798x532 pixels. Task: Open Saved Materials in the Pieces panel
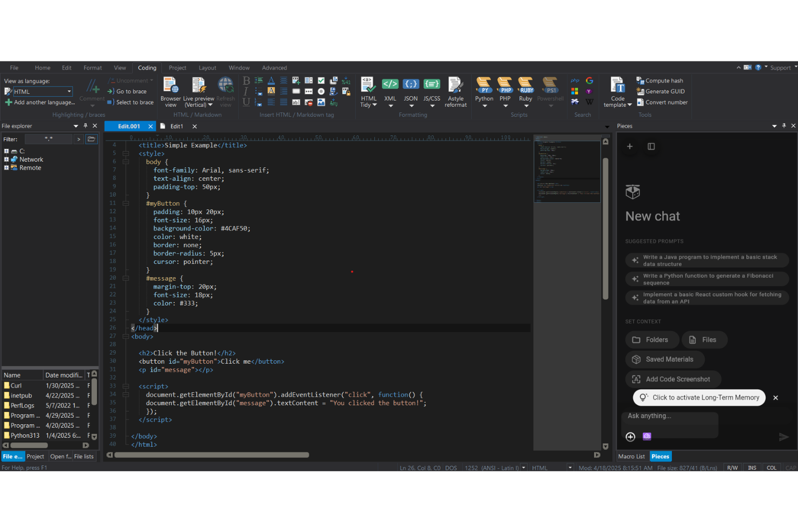point(664,359)
